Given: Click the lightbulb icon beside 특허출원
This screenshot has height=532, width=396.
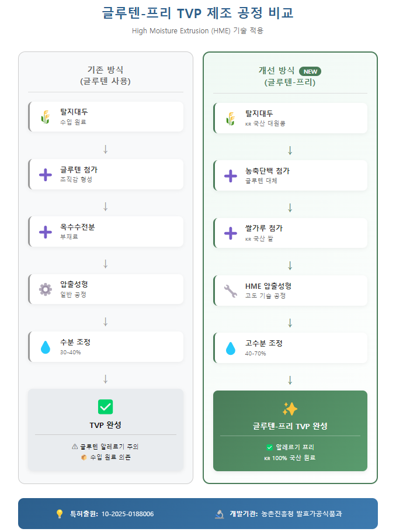Looking at the screenshot, I should pos(59,514).
